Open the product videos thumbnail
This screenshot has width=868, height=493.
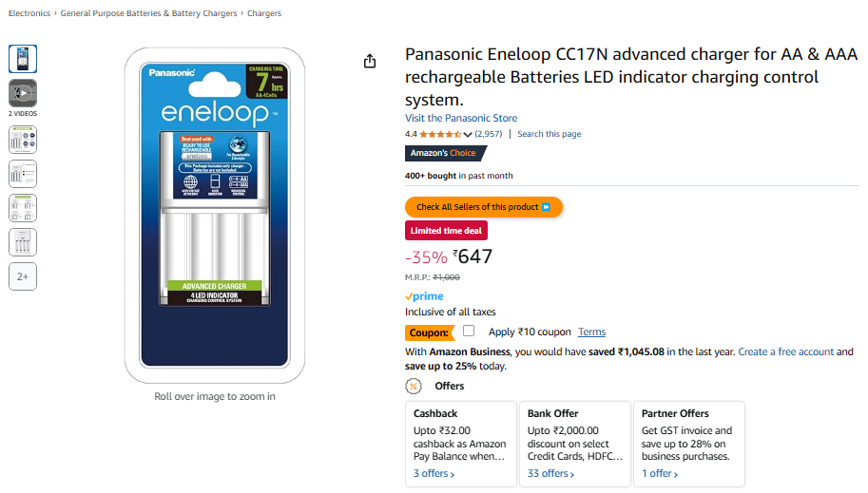click(23, 93)
